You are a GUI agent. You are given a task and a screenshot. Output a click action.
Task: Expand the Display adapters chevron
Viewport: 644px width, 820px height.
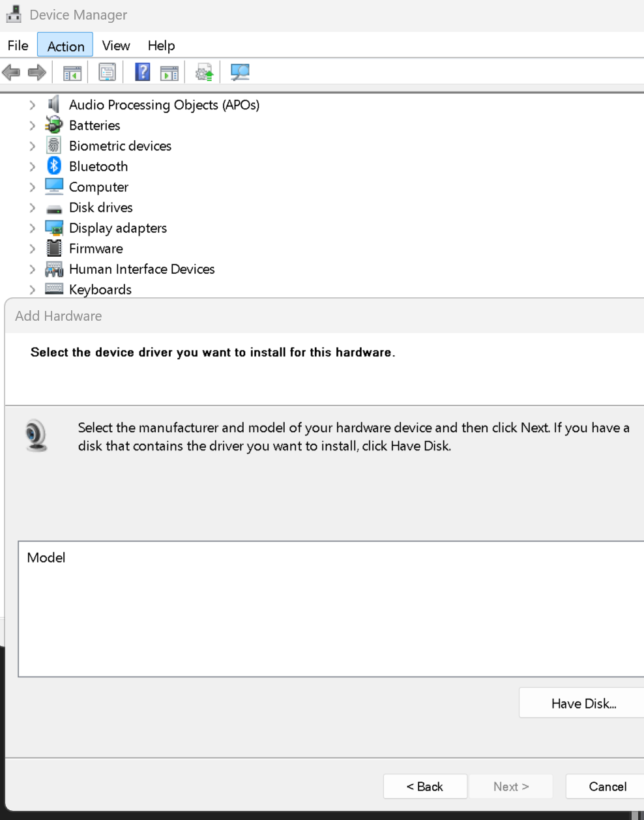(32, 228)
